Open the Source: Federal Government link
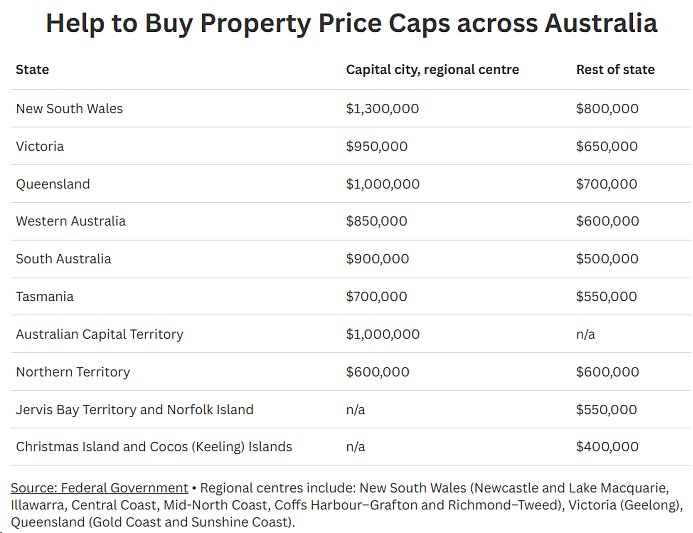 [99, 488]
